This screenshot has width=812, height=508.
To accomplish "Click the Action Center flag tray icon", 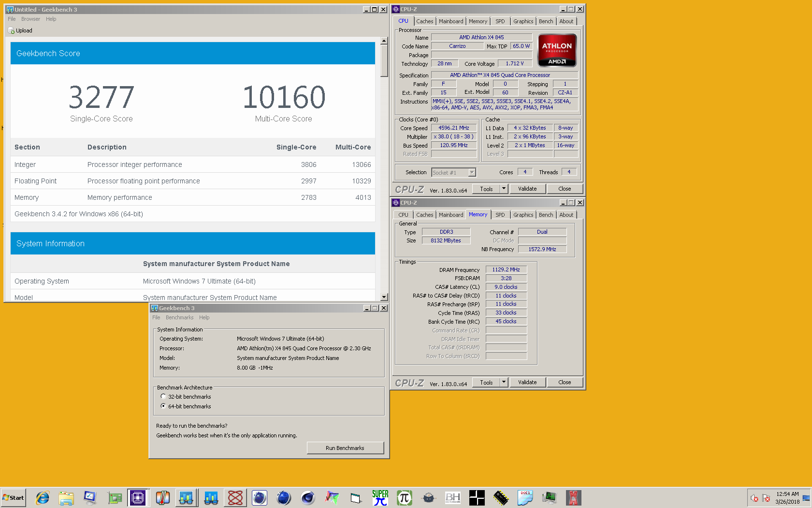I will (766, 498).
